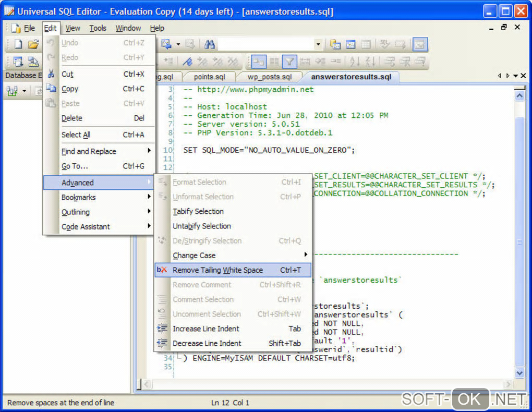
Task: Switch to the wp_posts.sql tab
Action: pos(270,77)
